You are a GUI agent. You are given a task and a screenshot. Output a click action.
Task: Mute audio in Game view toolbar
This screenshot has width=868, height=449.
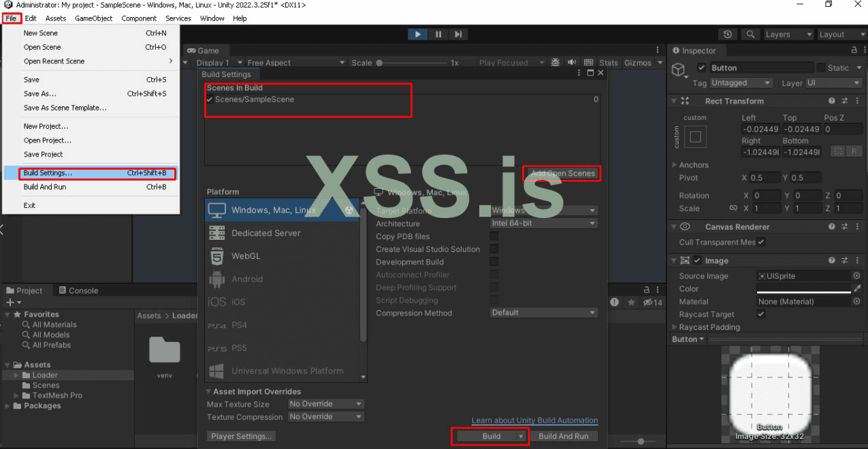pyautogui.click(x=572, y=63)
